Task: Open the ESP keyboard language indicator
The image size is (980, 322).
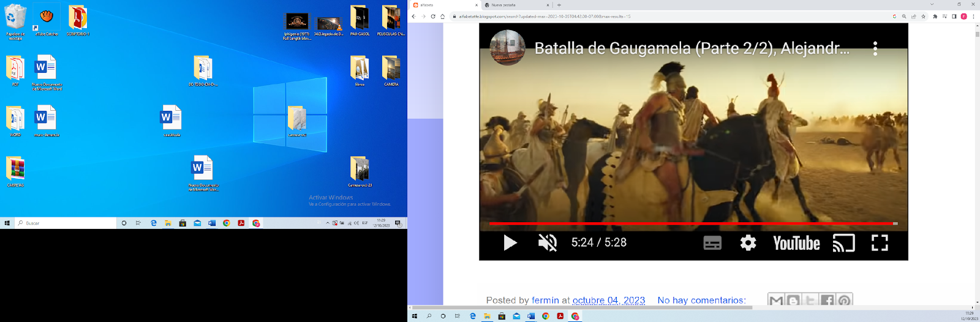Action: [x=365, y=223]
